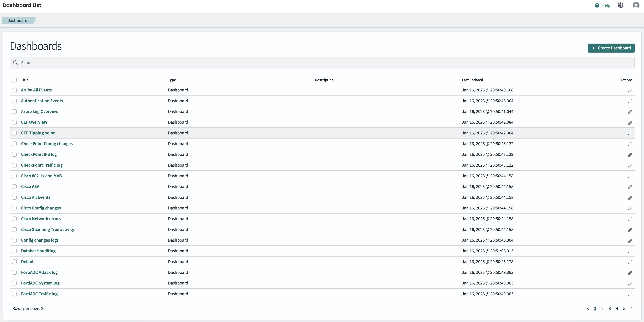Check the Authentication Events row checkbox
644x322 pixels.
coord(14,101)
